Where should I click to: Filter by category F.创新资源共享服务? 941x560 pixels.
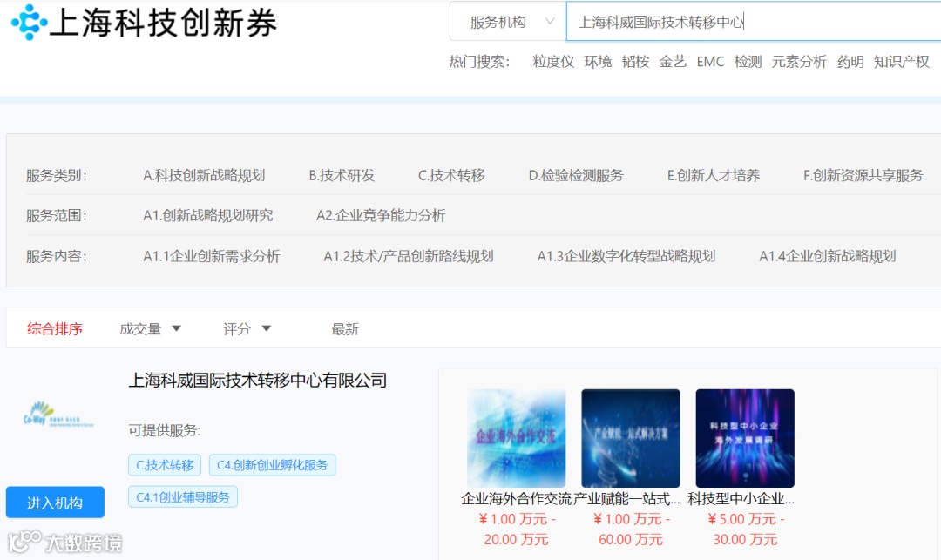tap(863, 175)
